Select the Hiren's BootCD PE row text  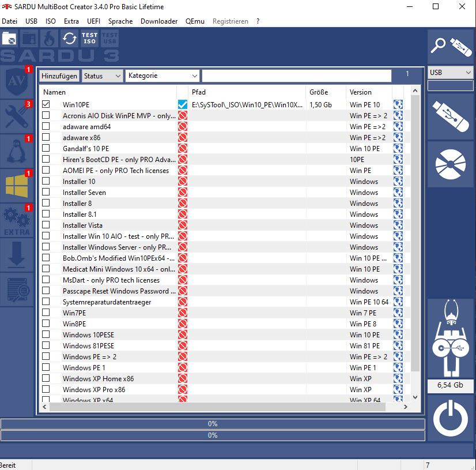click(x=119, y=160)
